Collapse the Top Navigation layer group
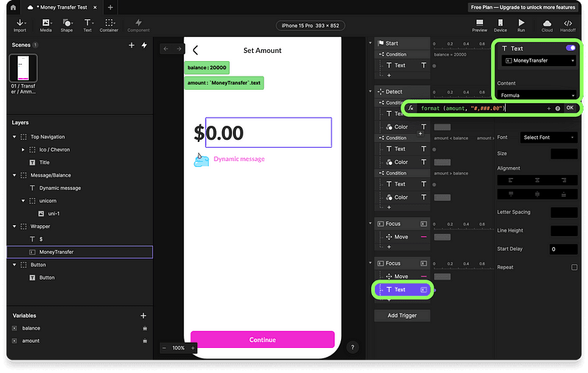Viewport: 588px width, 373px height. (x=15, y=137)
